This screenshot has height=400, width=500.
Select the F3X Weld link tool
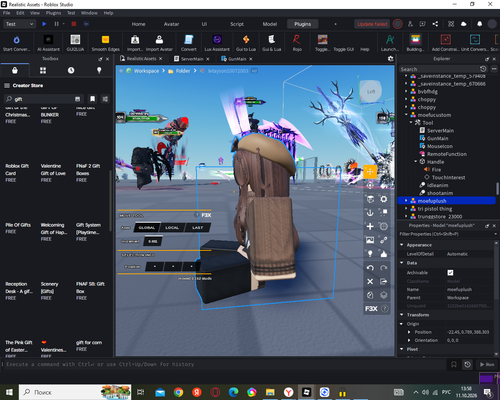(384, 240)
